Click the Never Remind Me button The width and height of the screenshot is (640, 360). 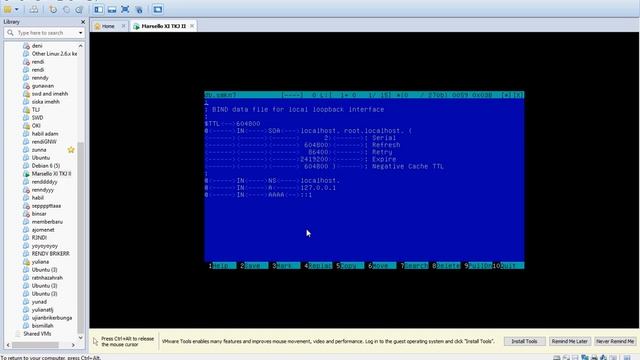point(615,341)
